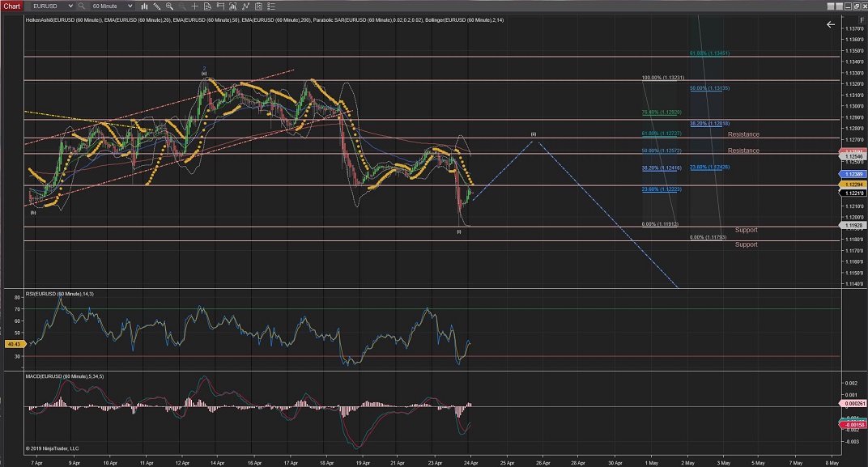Viewport: 868px width, 467px height.
Task: Select the 61.80% (1.13451) extension label
Action: [x=709, y=53]
